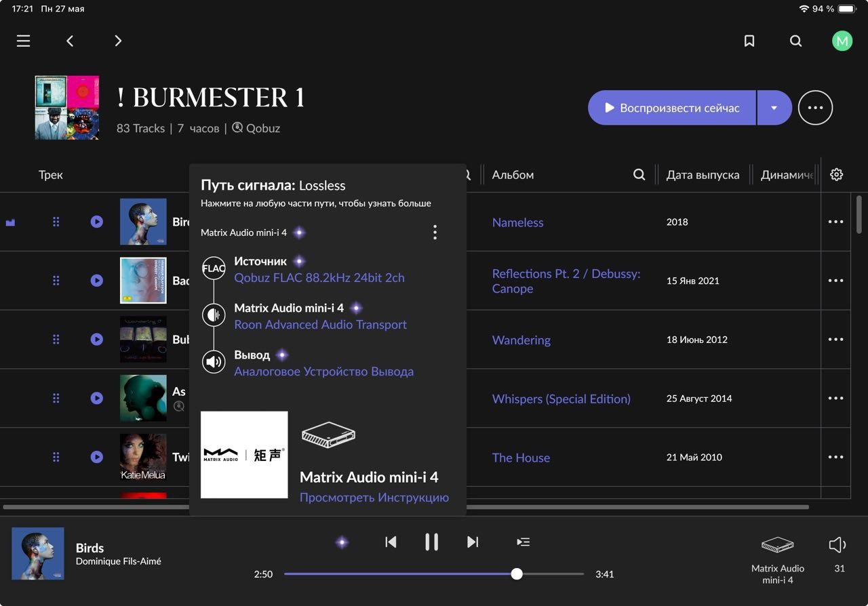
Task: Skip to the previous track
Action: 391,542
